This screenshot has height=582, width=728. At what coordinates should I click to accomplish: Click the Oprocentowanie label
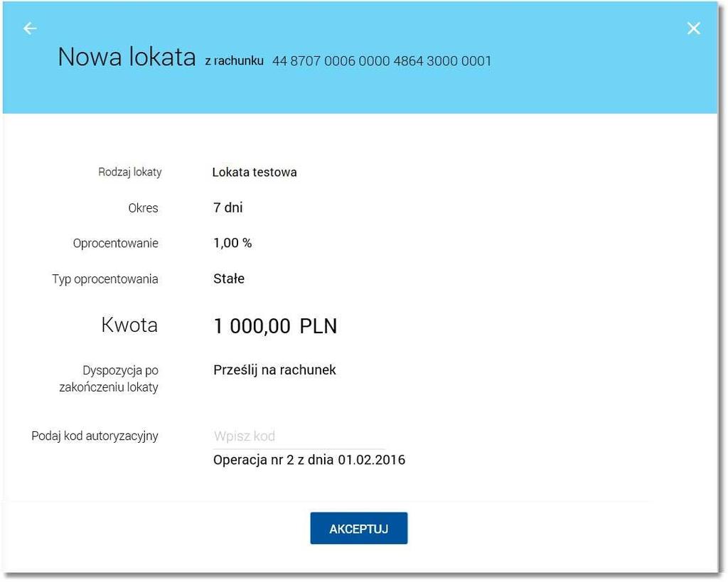(x=116, y=243)
